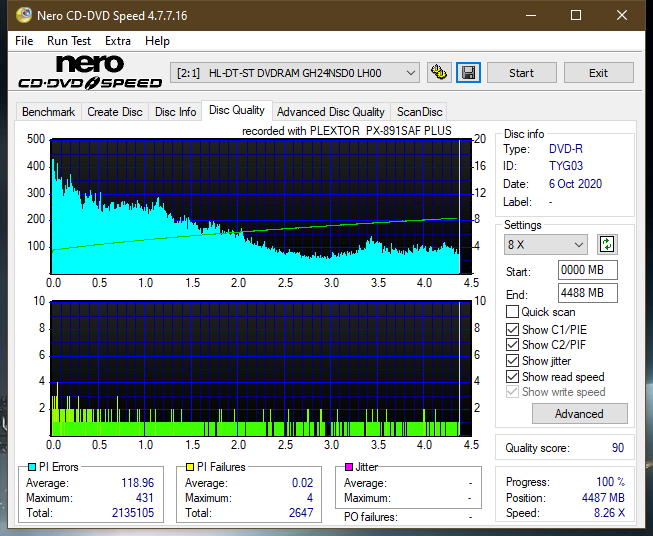
Task: Open the Extra menu
Action: point(118,41)
